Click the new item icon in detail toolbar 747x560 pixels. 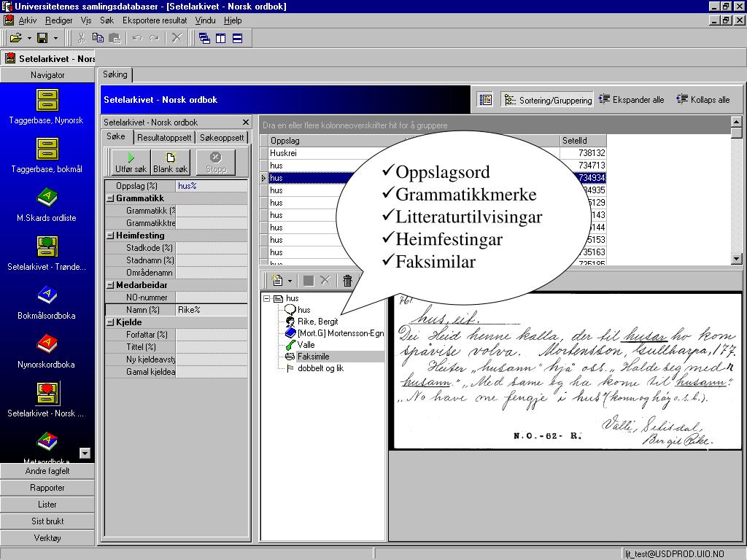(276, 281)
